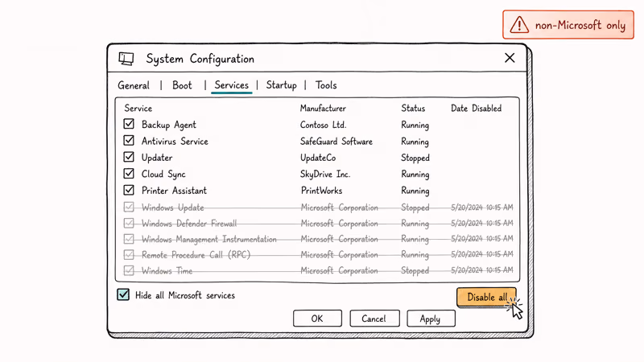644x362 pixels.
Task: Toggle the Windows Time checkbox
Action: pos(129,270)
